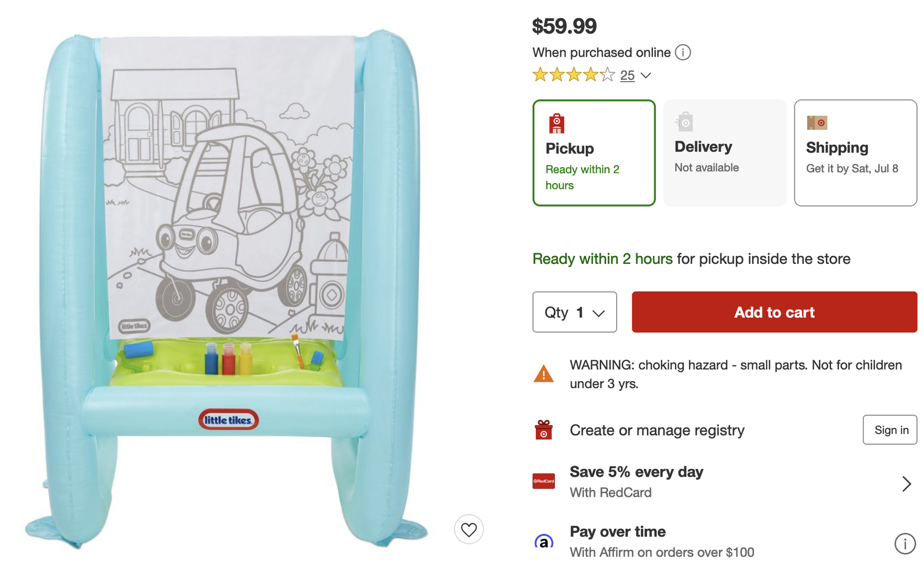Click the heart favorite icon
This screenshot has width=924, height=581.
pyautogui.click(x=468, y=529)
